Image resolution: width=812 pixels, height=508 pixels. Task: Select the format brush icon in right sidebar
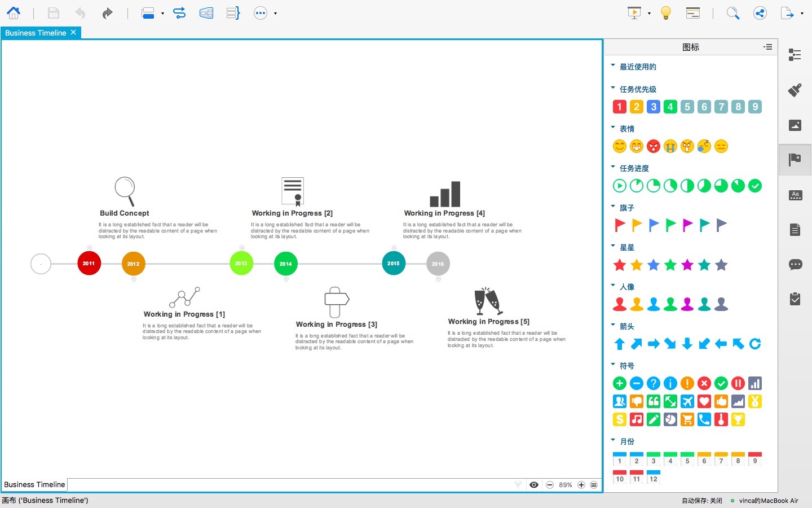pyautogui.click(x=795, y=90)
